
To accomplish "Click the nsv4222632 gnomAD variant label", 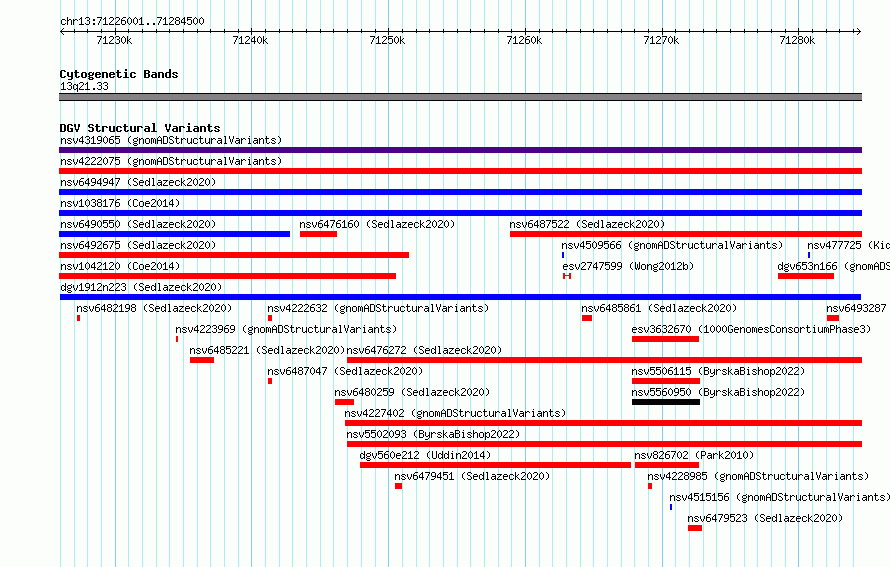I will (378, 308).
